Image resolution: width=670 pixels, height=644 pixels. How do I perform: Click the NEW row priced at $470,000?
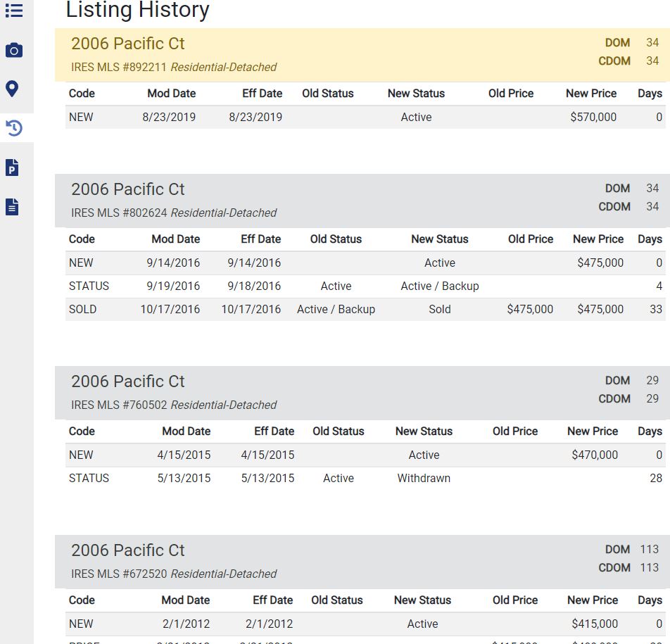pyautogui.click(x=365, y=455)
